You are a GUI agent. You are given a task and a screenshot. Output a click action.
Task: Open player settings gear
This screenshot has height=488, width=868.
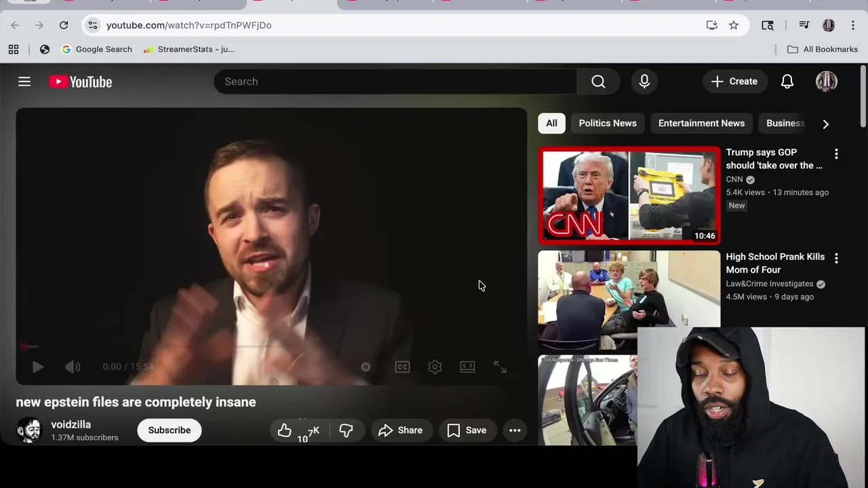[x=435, y=367]
